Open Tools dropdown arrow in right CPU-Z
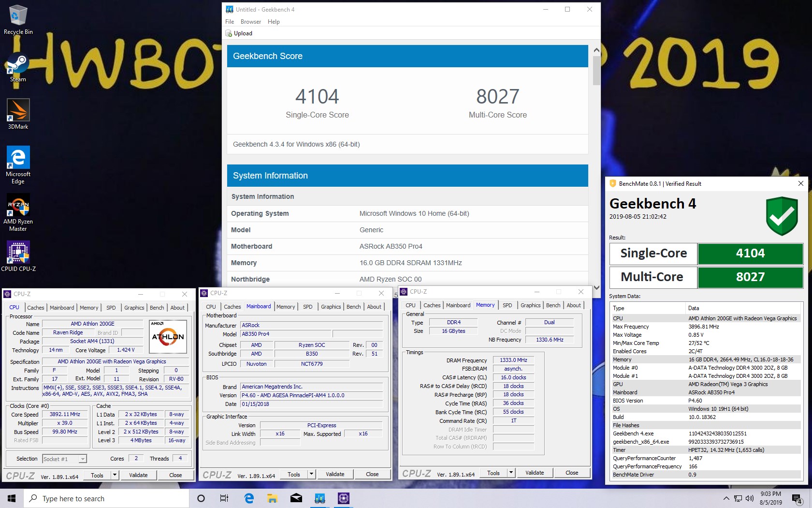Screen dimensions: 812x508 (511, 473)
